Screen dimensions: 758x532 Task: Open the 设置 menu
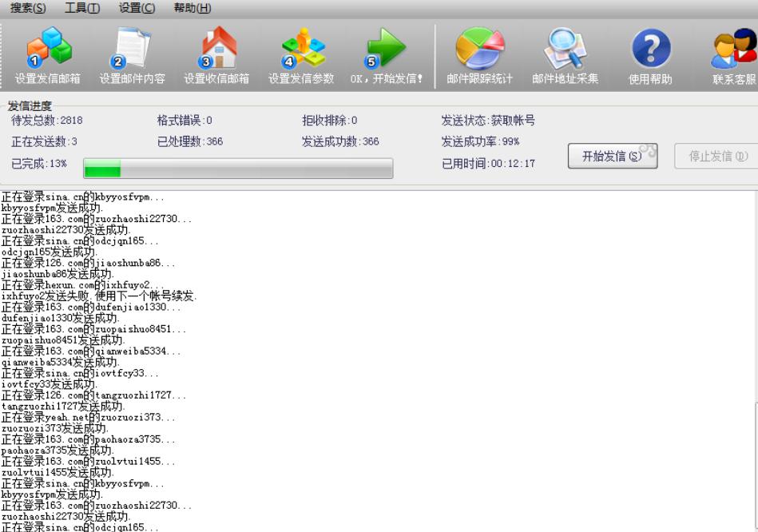134,8
